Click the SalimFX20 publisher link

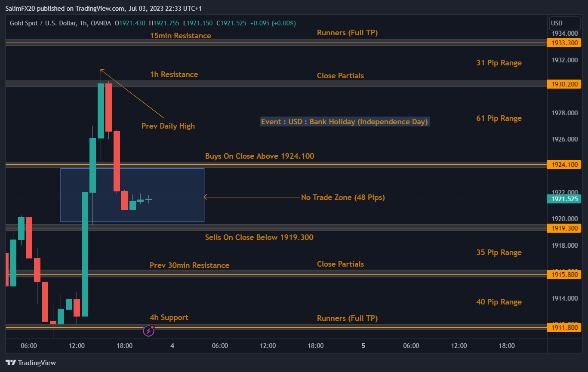[x=20, y=8]
